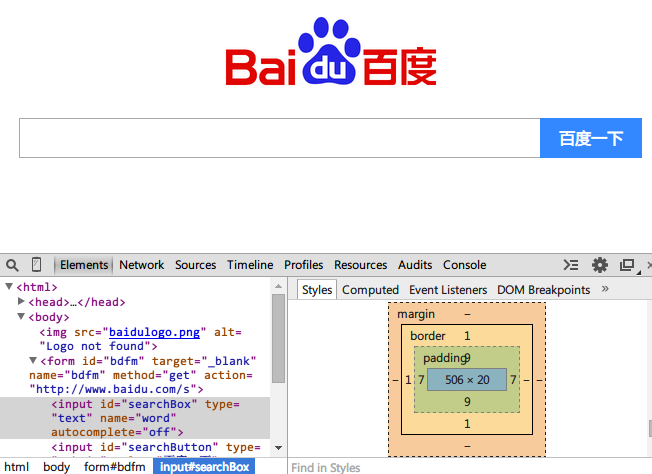
Task: Switch to the Sources tab
Action: point(195,265)
